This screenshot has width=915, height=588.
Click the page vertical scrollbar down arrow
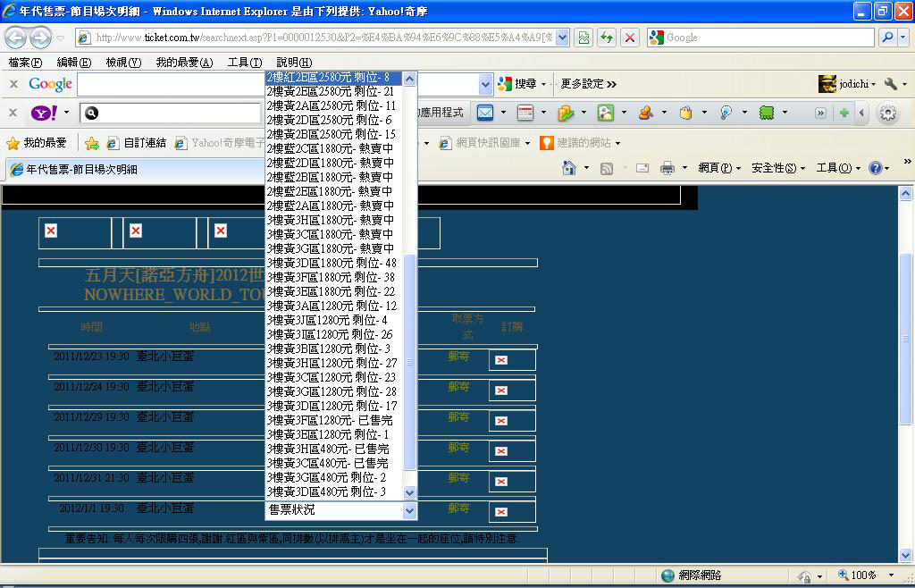(x=905, y=555)
